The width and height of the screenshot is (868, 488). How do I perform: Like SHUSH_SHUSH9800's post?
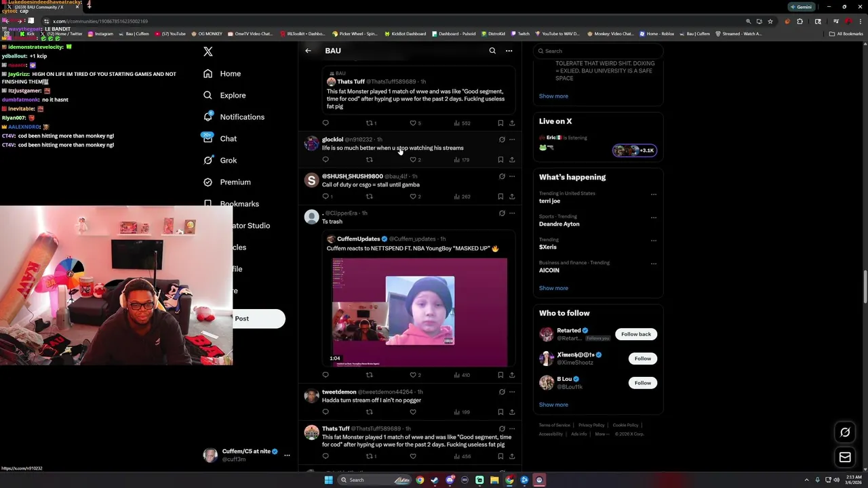[413, 197]
